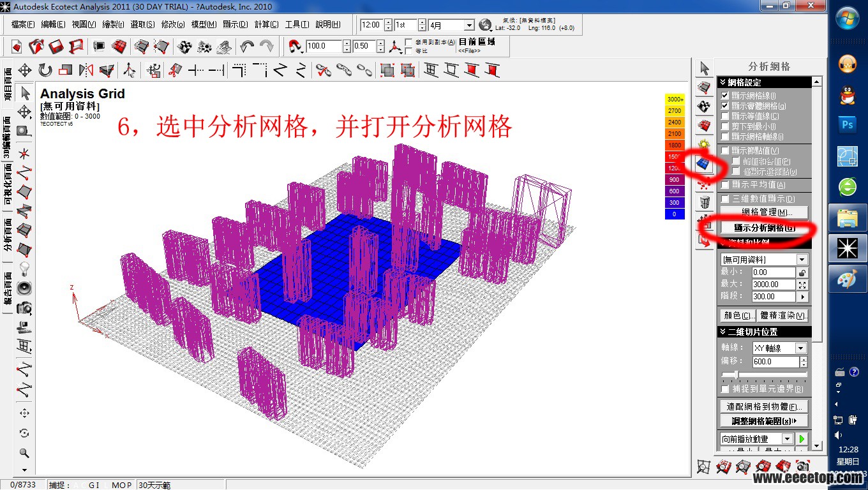Image resolution: width=868 pixels, height=490 pixels.
Task: Open the blue Analysis Grid panel icon
Action: pos(703,164)
